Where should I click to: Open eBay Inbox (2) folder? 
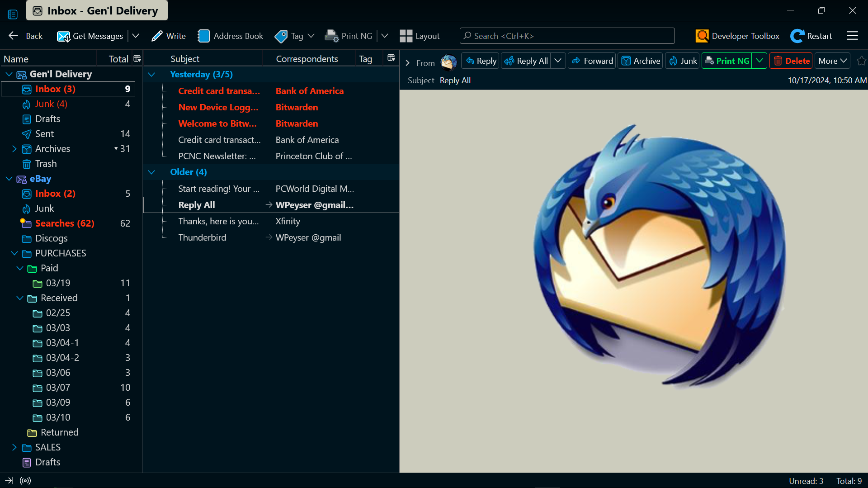point(68,194)
